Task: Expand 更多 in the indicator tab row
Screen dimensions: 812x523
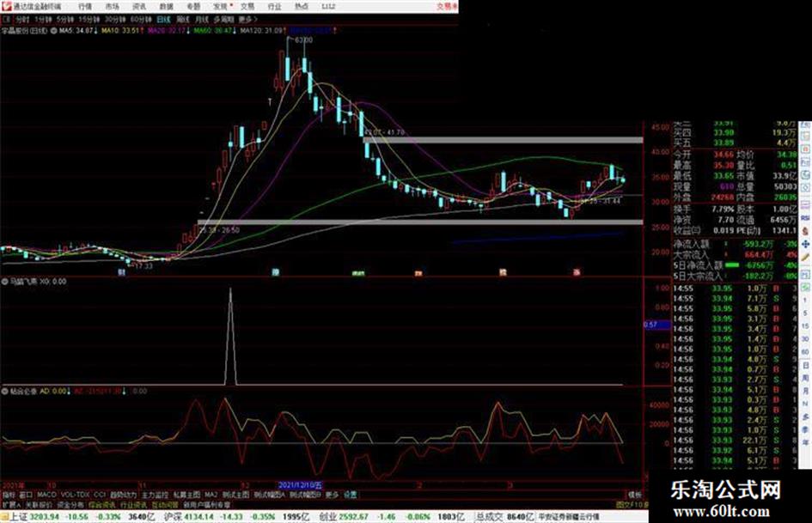Action: click(332, 495)
